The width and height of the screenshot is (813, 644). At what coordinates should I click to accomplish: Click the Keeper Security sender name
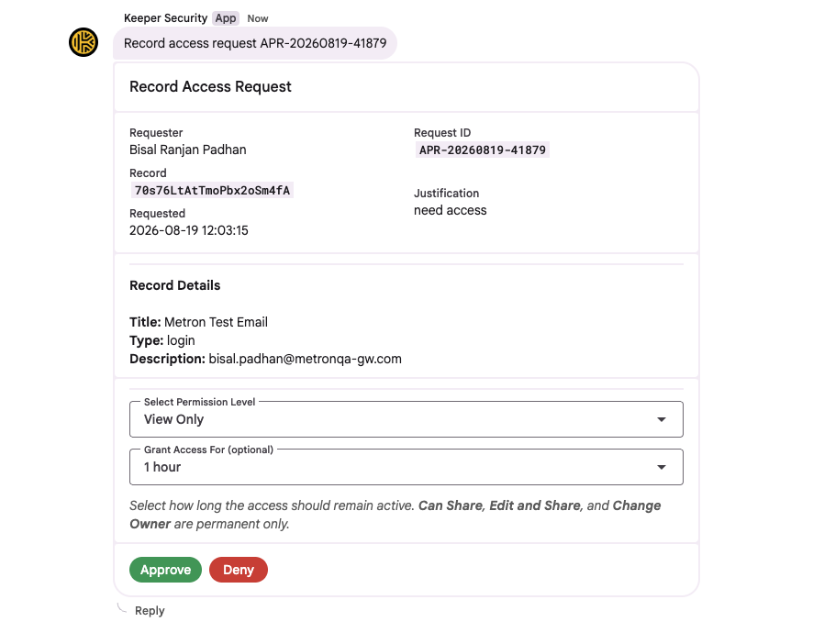coord(165,18)
